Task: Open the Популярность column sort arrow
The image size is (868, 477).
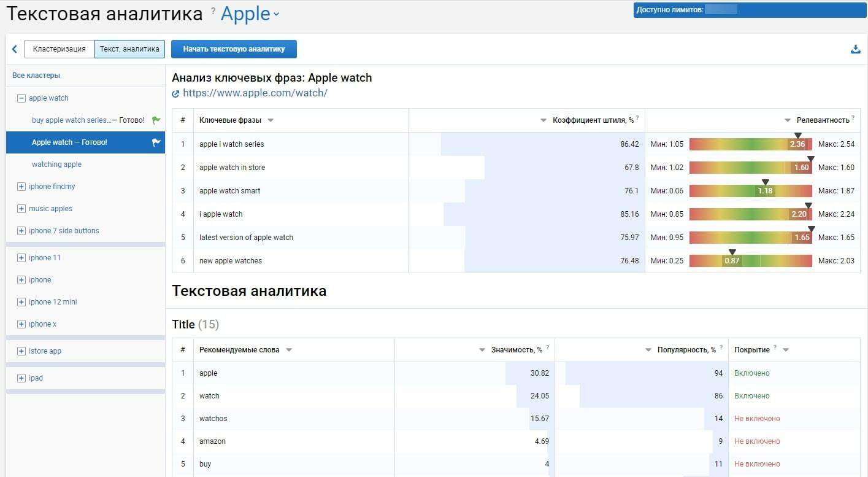Action: (x=648, y=350)
